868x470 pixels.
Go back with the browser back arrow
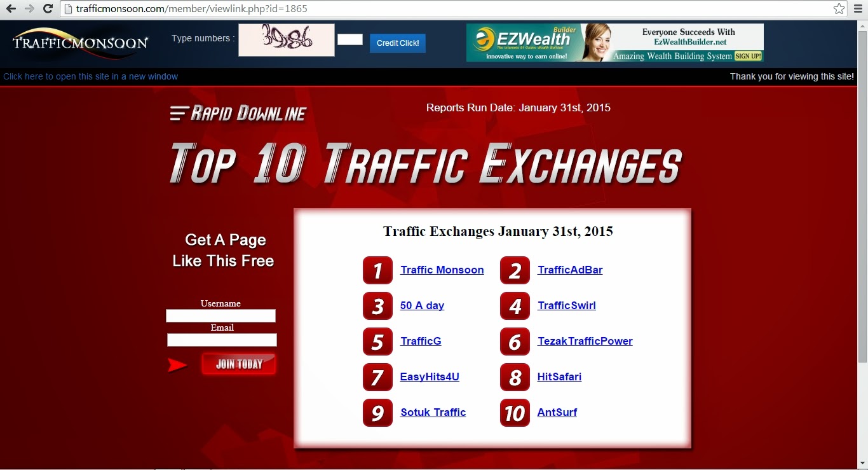click(x=11, y=9)
